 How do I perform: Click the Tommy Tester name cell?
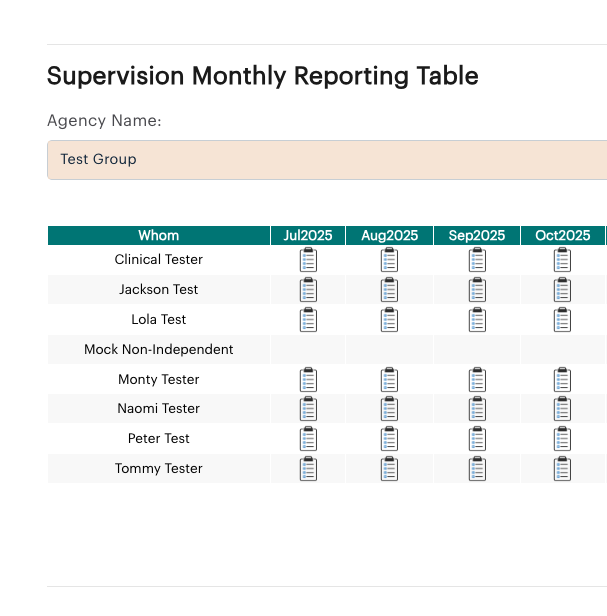point(159,468)
